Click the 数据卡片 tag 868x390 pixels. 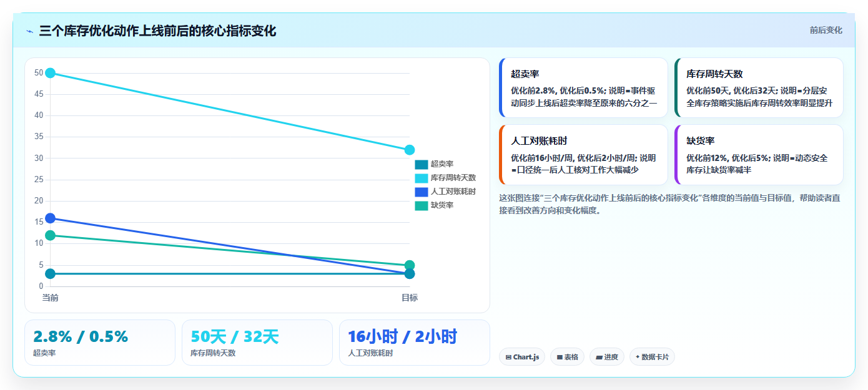pos(652,357)
